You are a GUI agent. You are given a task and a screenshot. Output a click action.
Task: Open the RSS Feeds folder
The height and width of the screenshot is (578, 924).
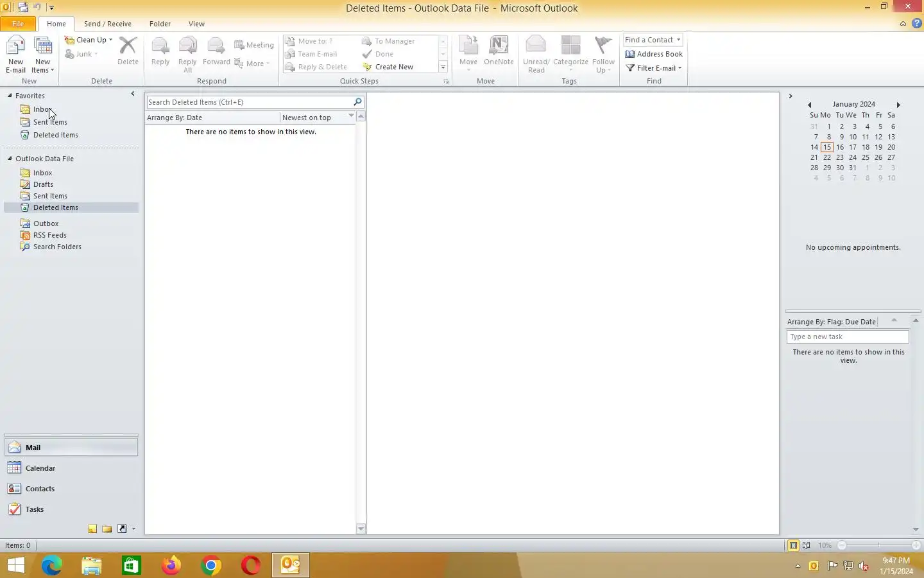49,235
